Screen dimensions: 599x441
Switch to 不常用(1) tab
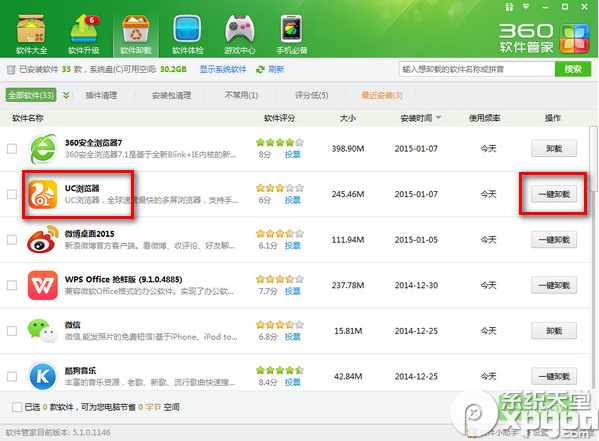(x=241, y=95)
